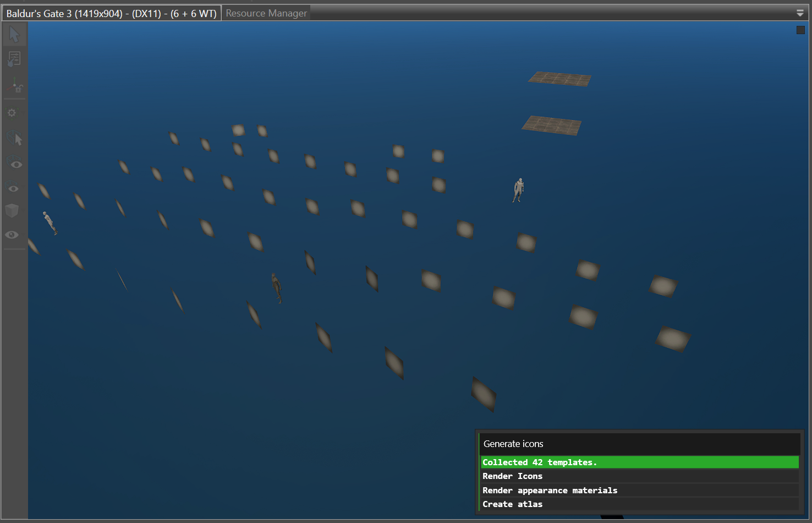Click the solid gray cube icon
This screenshot has height=523, width=812.
[12, 210]
